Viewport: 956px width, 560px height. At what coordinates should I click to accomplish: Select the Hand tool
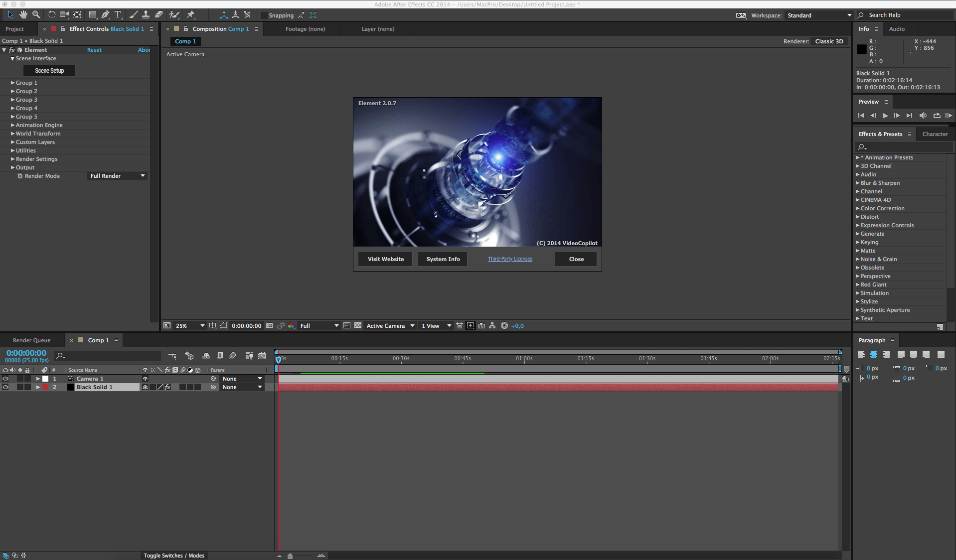click(23, 15)
